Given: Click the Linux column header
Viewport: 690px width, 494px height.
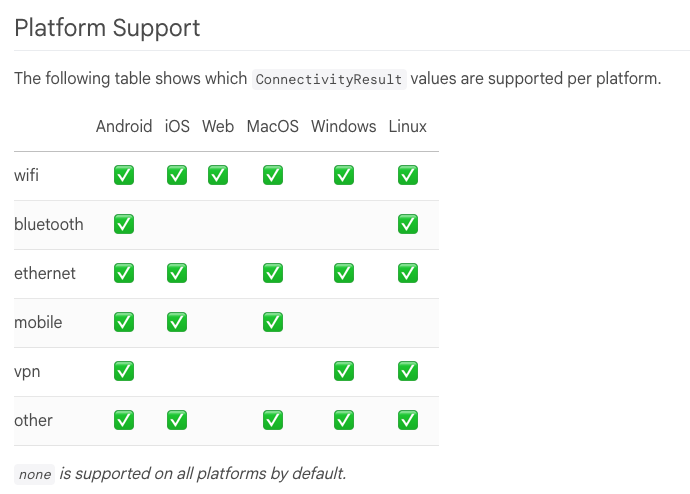Looking at the screenshot, I should point(407,126).
